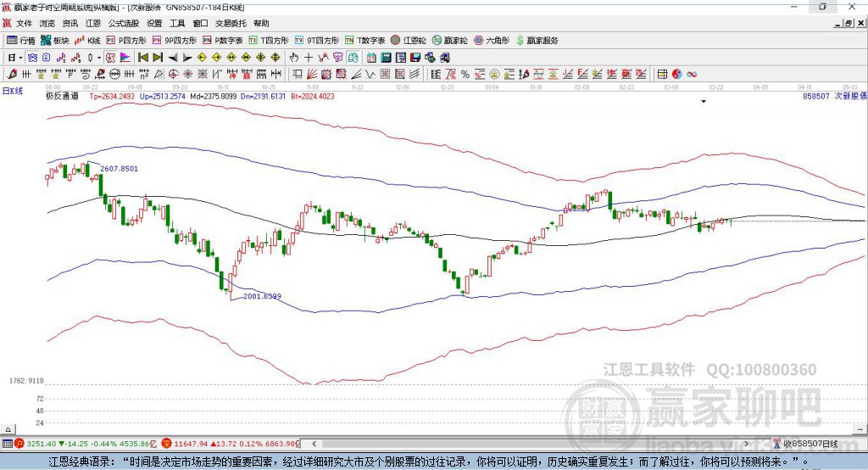Jump to first bar with skip-to-start icon

143,58
